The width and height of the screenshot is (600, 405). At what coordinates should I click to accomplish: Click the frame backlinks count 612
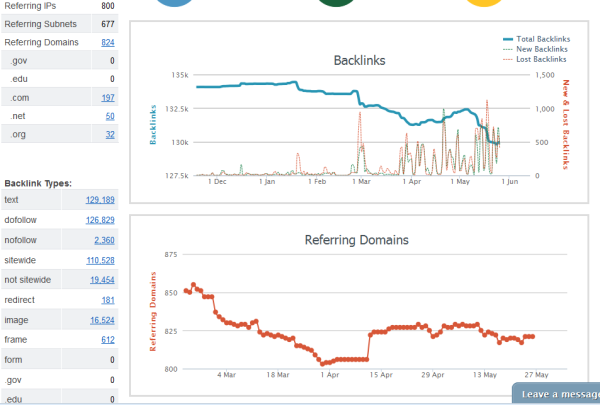click(107, 340)
